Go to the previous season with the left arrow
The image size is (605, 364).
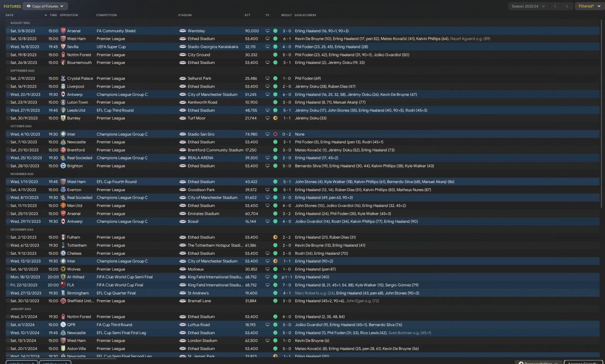pos(555,6)
